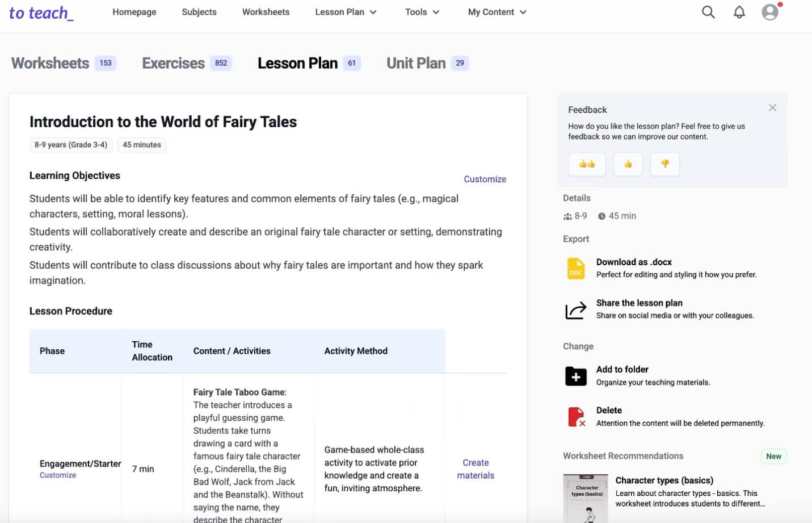
Task: Open the notifications bell
Action: click(x=739, y=12)
